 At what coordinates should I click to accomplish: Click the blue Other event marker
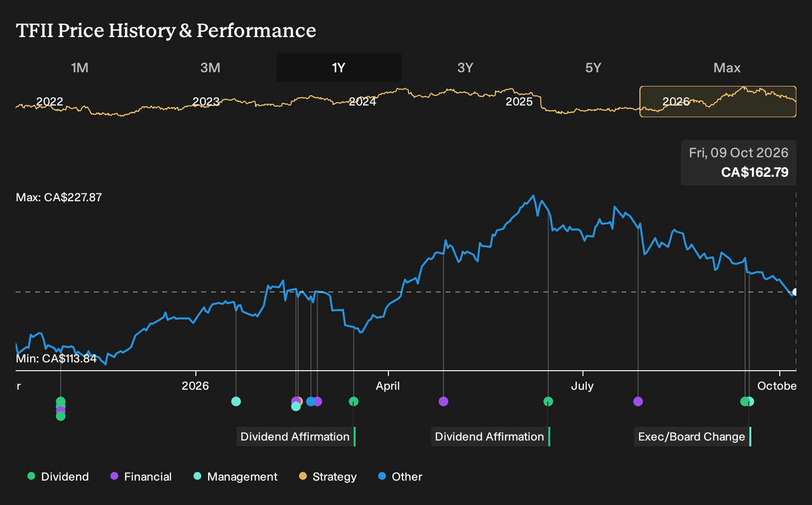[x=311, y=401]
